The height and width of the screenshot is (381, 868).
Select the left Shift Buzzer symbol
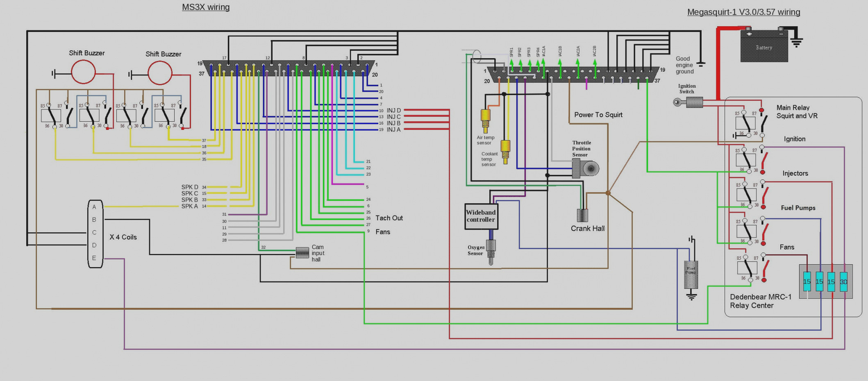point(83,72)
